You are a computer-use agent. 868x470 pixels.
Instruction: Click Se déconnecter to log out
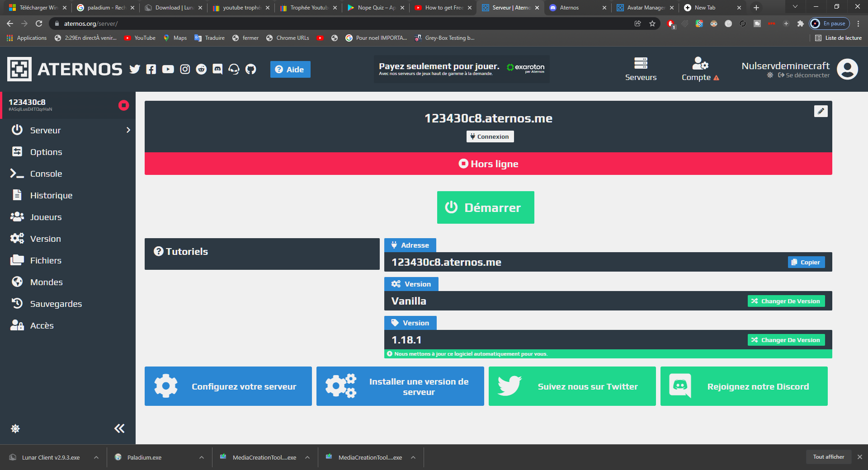(x=804, y=75)
